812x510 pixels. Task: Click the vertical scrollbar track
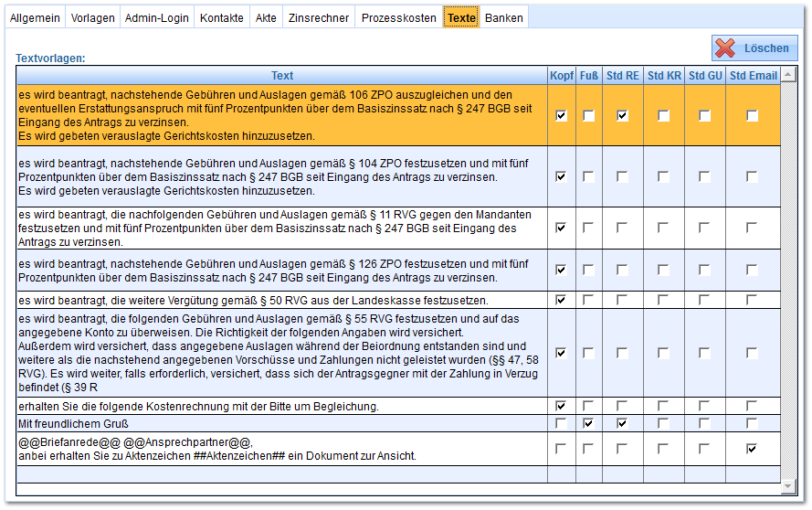click(788, 281)
